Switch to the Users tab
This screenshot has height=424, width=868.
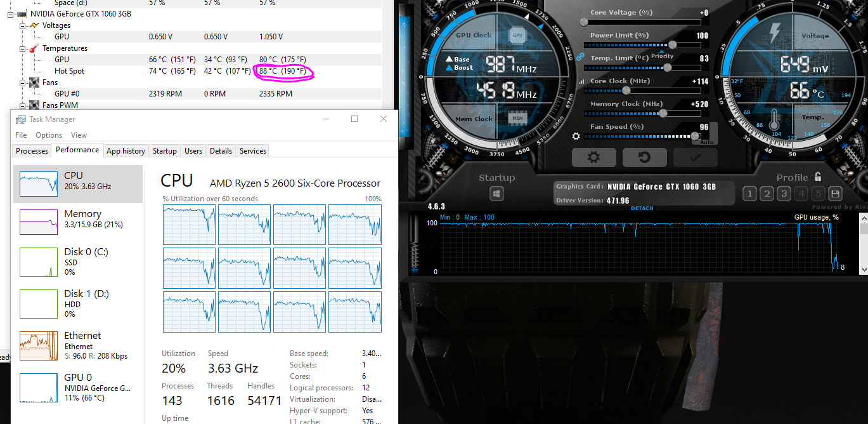coord(193,150)
